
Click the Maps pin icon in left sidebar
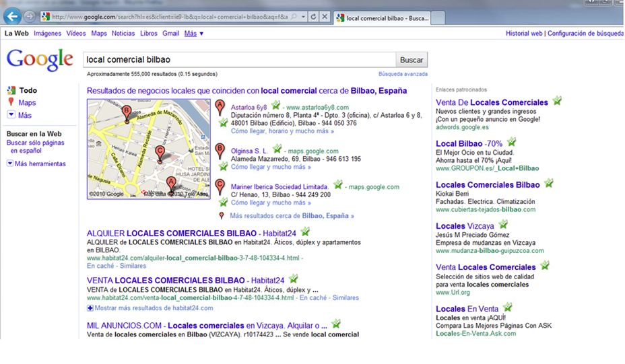(x=11, y=102)
